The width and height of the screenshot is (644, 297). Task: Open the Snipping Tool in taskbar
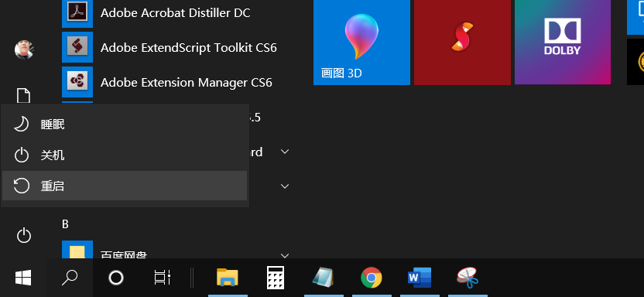pyautogui.click(x=468, y=278)
